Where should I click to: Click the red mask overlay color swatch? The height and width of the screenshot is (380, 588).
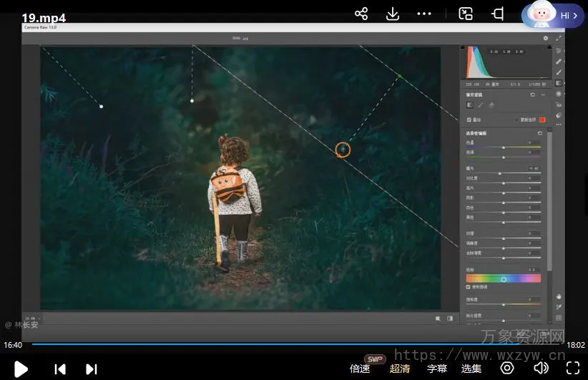pos(542,120)
